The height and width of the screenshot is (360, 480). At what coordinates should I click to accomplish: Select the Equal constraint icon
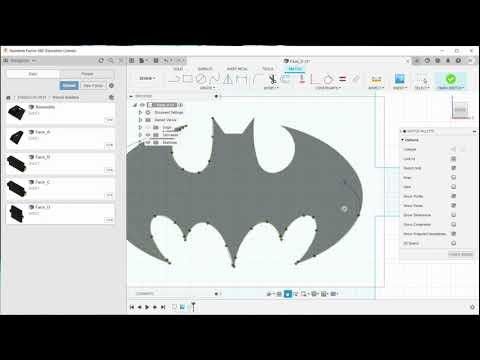(x=342, y=79)
